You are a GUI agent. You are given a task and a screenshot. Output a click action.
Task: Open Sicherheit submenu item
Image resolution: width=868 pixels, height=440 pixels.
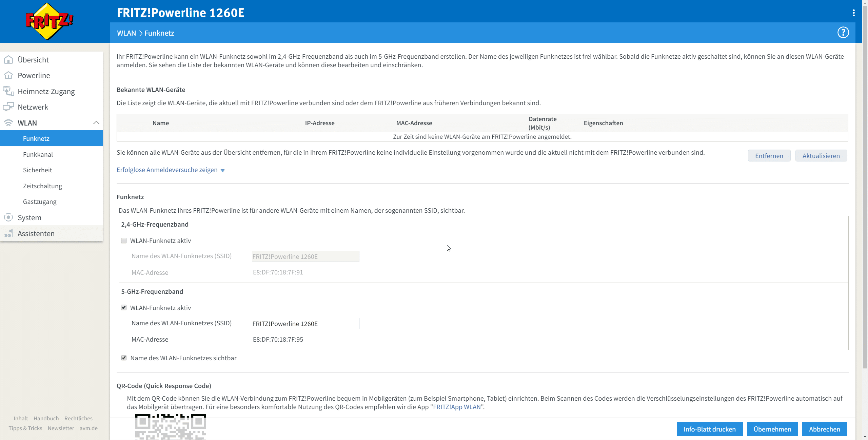[38, 170]
